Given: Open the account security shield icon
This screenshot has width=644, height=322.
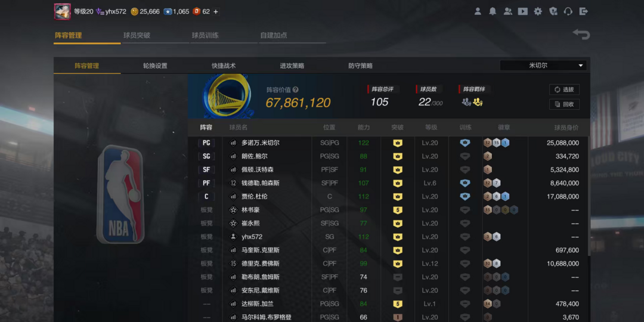Looking at the screenshot, I should pos(553,11).
